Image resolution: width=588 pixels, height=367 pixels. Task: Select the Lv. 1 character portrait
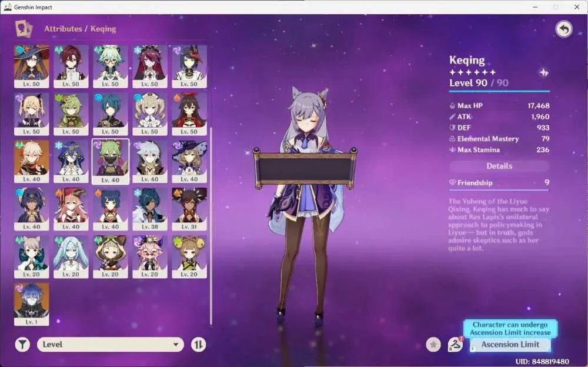[32, 304]
